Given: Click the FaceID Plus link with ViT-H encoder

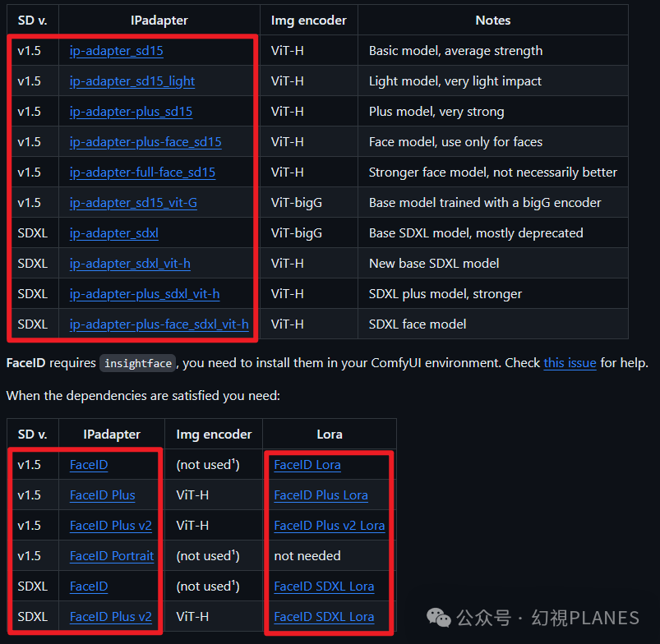Looking at the screenshot, I should click(102, 495).
